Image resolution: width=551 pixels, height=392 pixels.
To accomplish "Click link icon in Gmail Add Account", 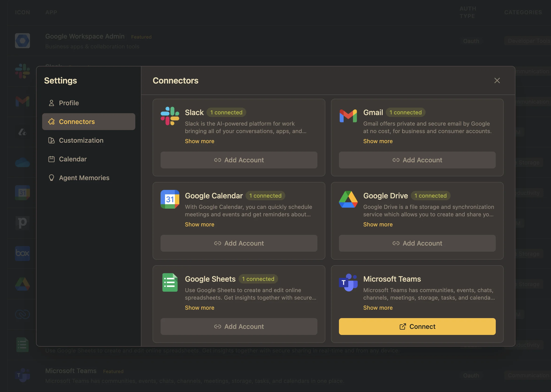I will pyautogui.click(x=396, y=160).
